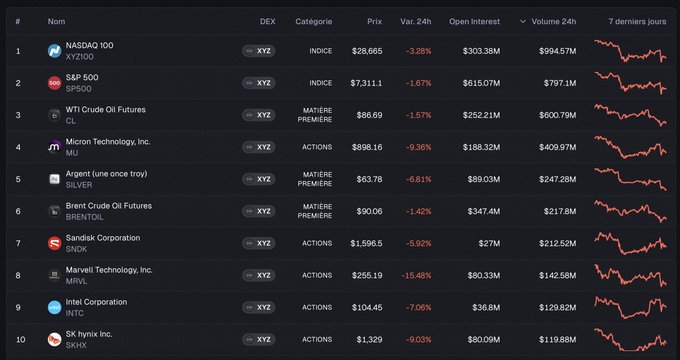The image size is (680, 360).
Task: Click the XYZ DEX badge for Micron
Action: (258, 147)
